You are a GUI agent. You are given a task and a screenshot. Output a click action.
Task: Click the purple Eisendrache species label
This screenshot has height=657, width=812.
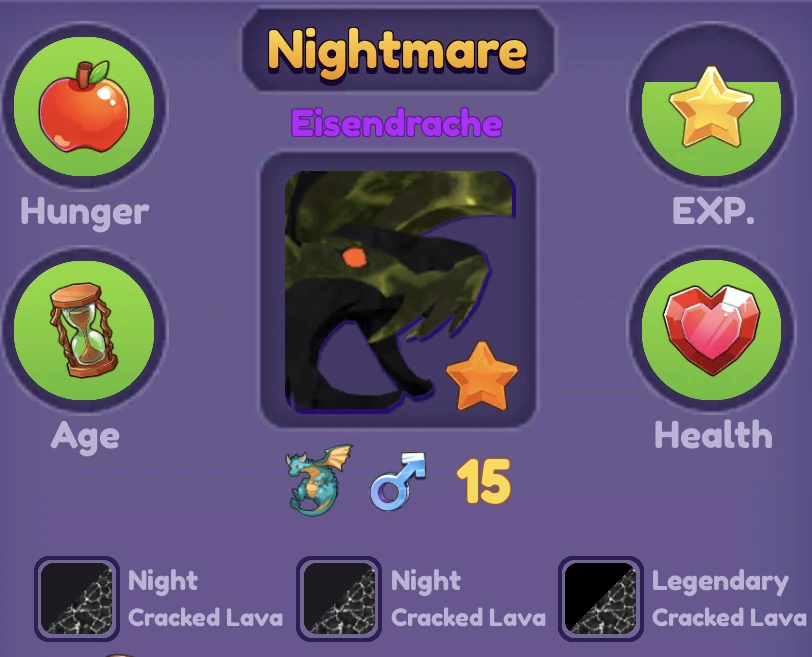point(397,123)
